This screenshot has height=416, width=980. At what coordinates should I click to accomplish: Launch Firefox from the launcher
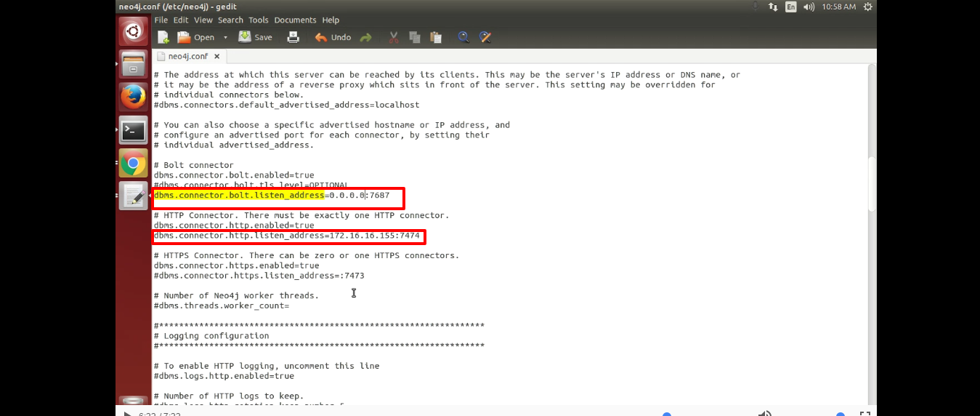click(133, 97)
